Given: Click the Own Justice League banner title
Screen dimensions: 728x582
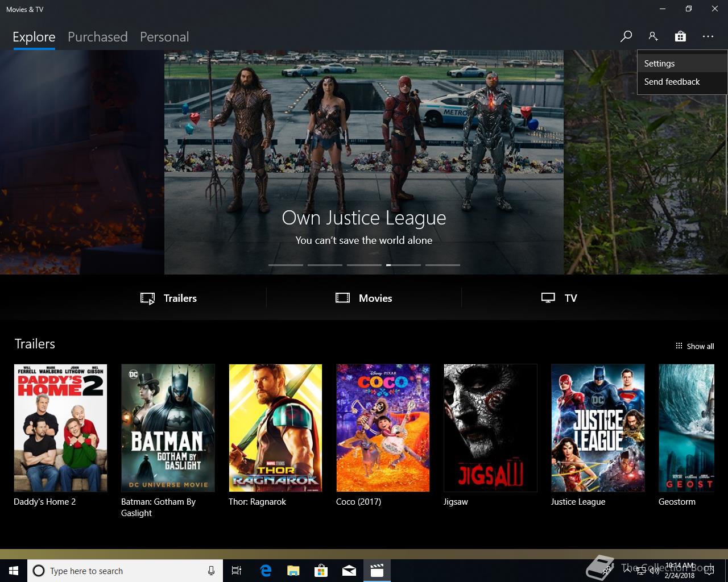Looking at the screenshot, I should click(x=364, y=218).
